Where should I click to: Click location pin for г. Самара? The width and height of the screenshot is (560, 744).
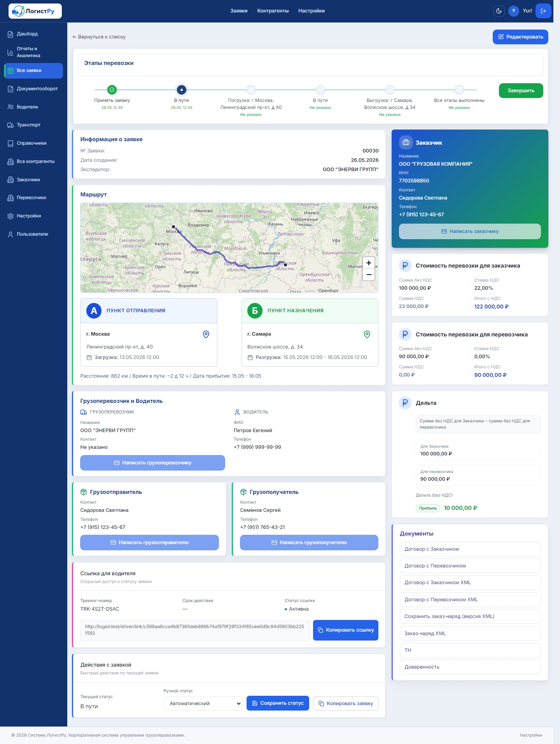[x=367, y=334]
